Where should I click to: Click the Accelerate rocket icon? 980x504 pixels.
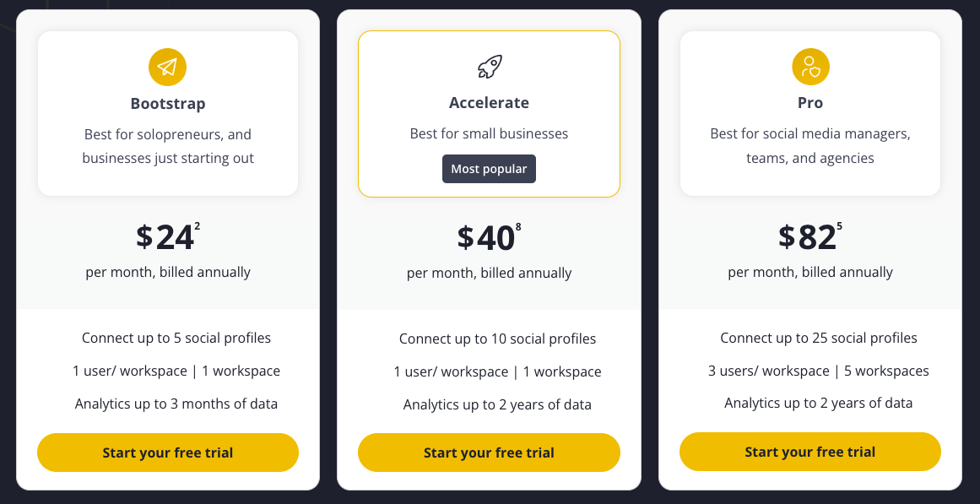click(x=489, y=67)
